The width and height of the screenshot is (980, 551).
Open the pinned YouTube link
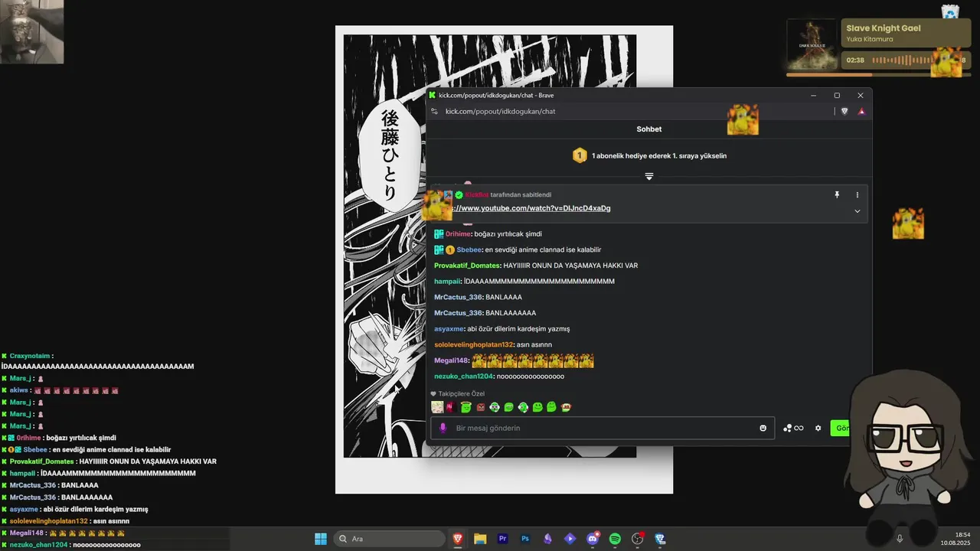(531, 208)
